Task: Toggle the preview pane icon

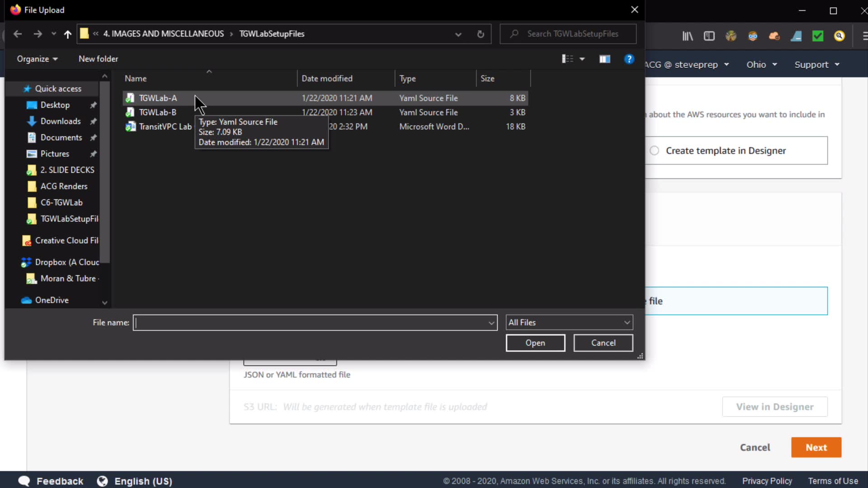Action: pyautogui.click(x=604, y=59)
